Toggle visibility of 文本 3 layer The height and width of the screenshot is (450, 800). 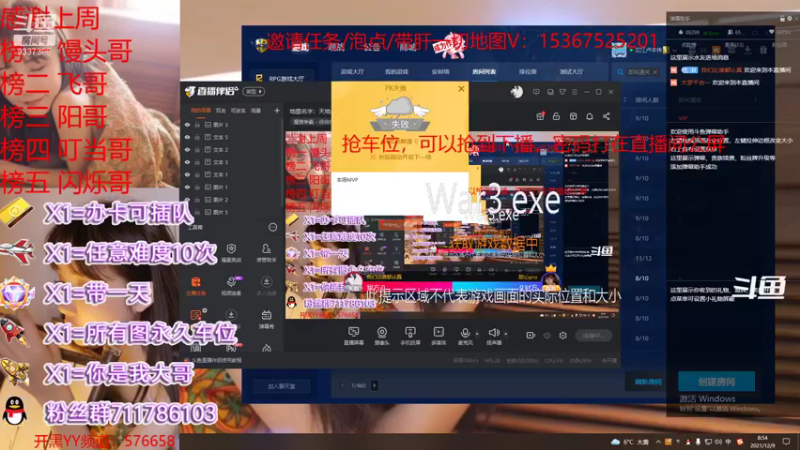[x=188, y=162]
